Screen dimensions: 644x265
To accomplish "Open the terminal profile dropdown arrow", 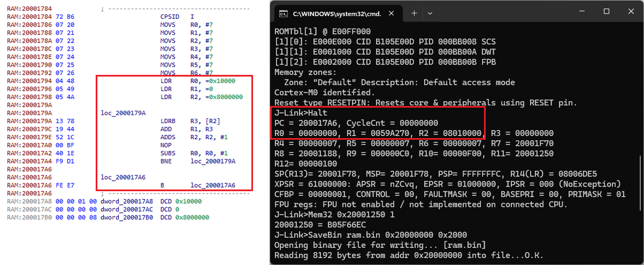I will tap(430, 13).
